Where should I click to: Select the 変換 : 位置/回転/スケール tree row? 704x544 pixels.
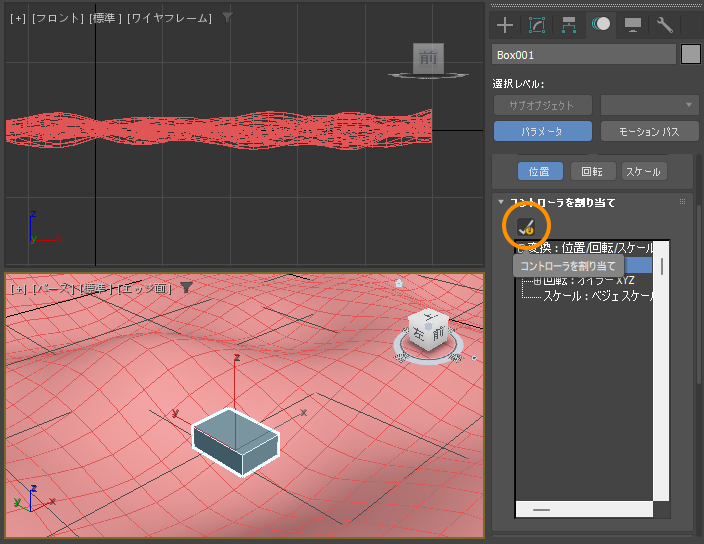coord(589,248)
